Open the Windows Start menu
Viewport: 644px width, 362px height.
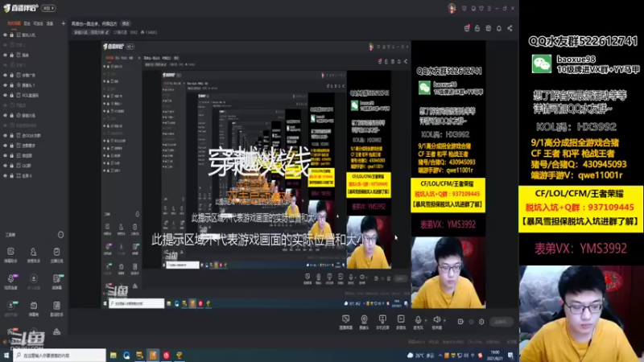click(x=6, y=356)
